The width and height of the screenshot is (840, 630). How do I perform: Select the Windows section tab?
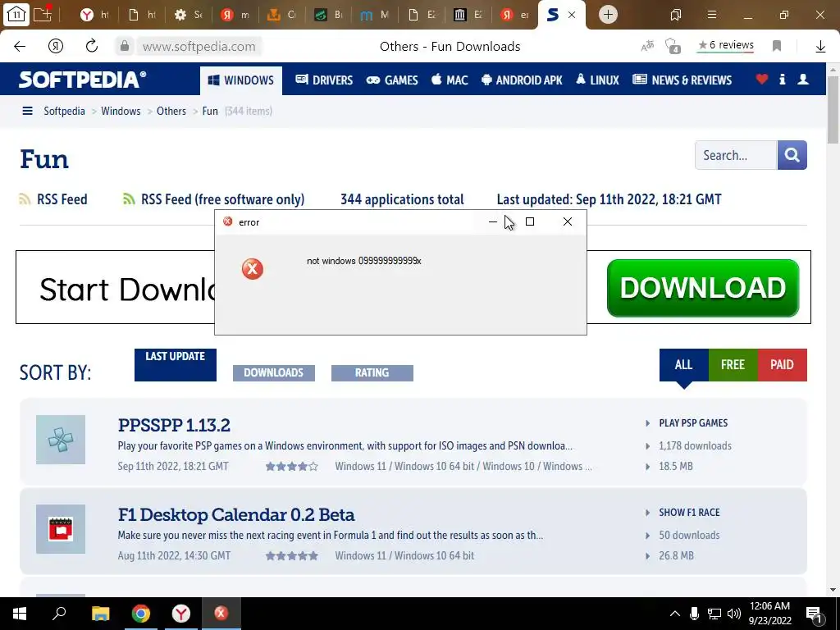pos(241,80)
